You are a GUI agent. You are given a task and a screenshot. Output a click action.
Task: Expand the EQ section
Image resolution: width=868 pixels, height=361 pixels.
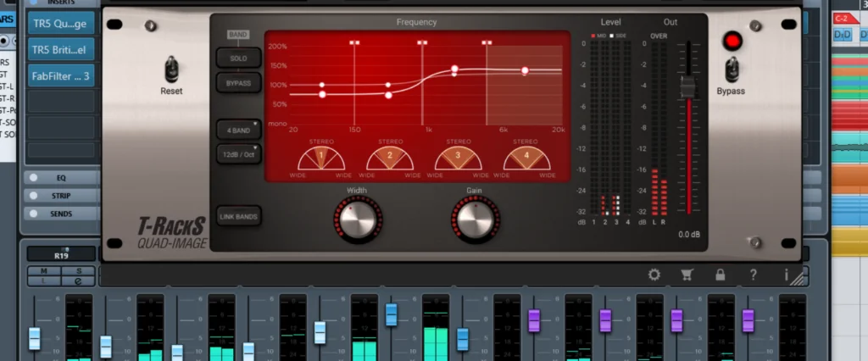(61, 178)
